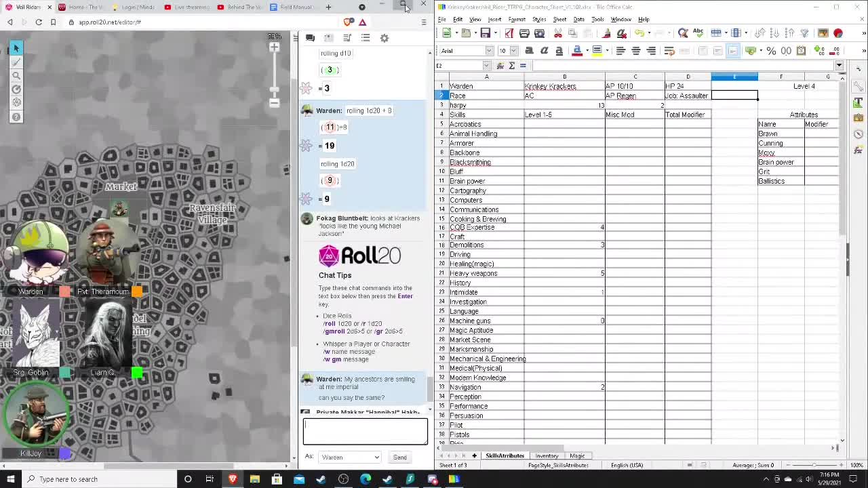Open the 'As: Warden' speaker dropdown
This screenshot has width=868, height=488.
[351, 457]
